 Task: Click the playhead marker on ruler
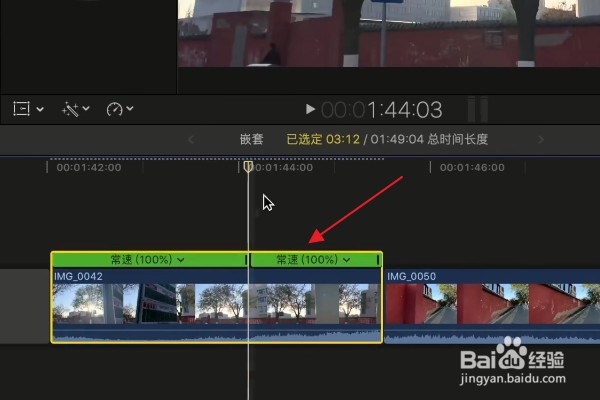[x=248, y=167]
